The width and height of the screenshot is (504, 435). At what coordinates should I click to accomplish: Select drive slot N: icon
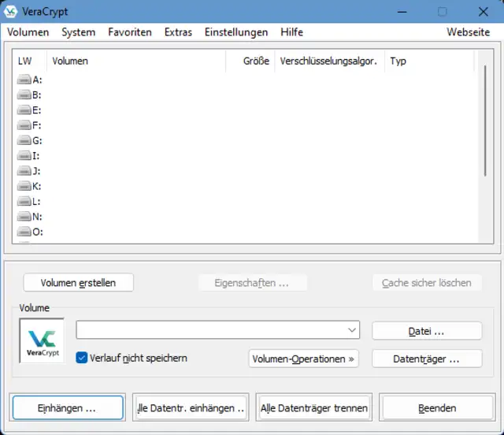tap(24, 217)
